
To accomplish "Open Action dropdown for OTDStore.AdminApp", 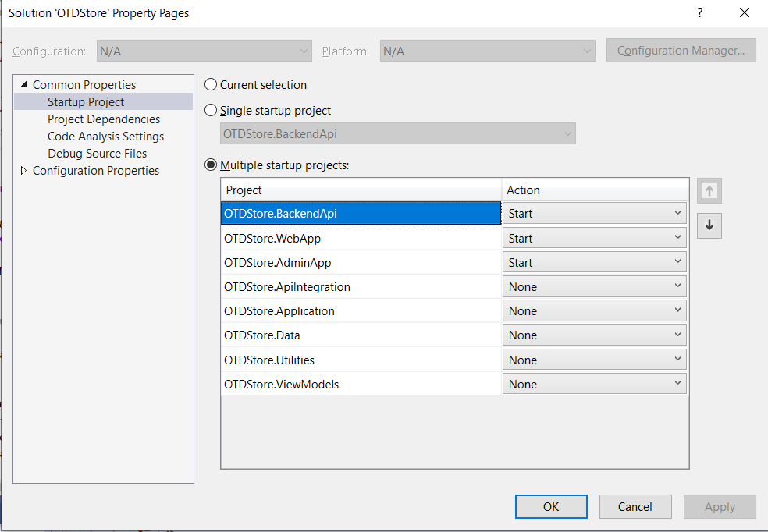I will point(594,263).
